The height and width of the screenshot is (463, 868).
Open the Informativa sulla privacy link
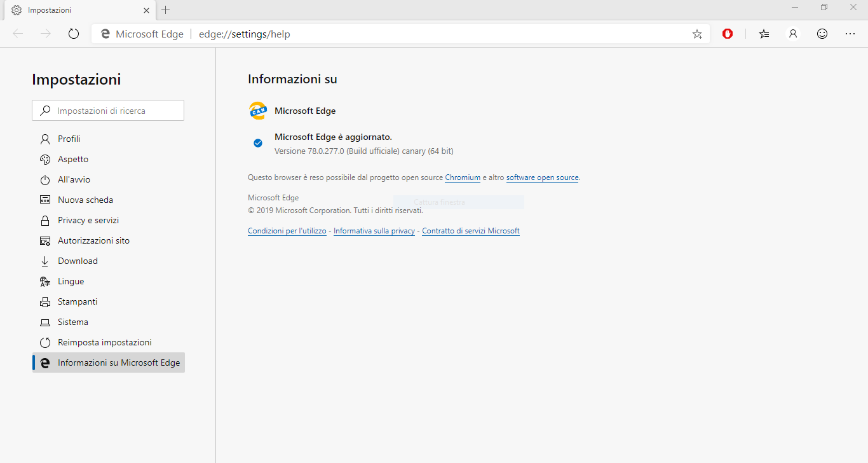[x=374, y=231]
